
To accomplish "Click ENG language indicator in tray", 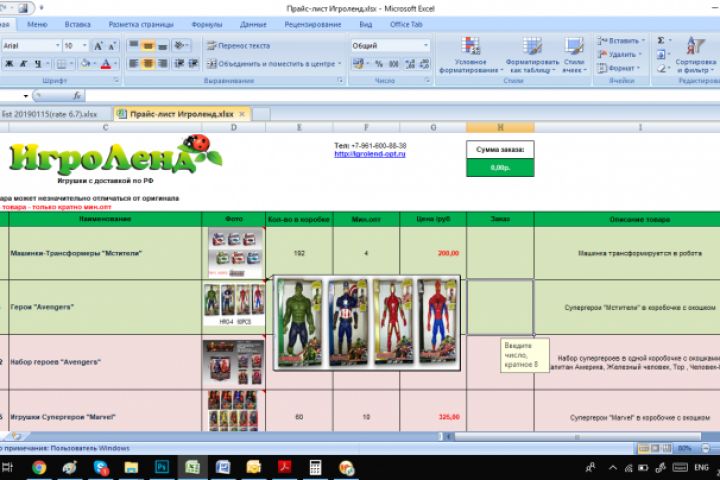I will coord(701,468).
